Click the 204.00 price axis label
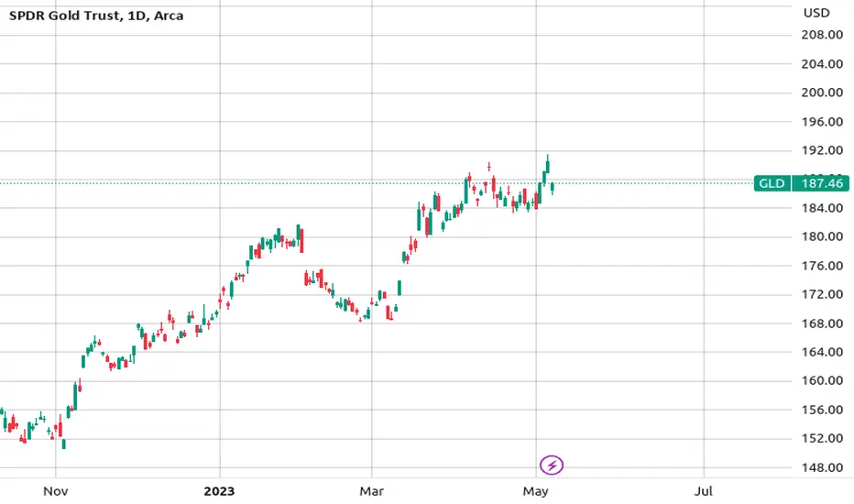 pyautogui.click(x=822, y=64)
